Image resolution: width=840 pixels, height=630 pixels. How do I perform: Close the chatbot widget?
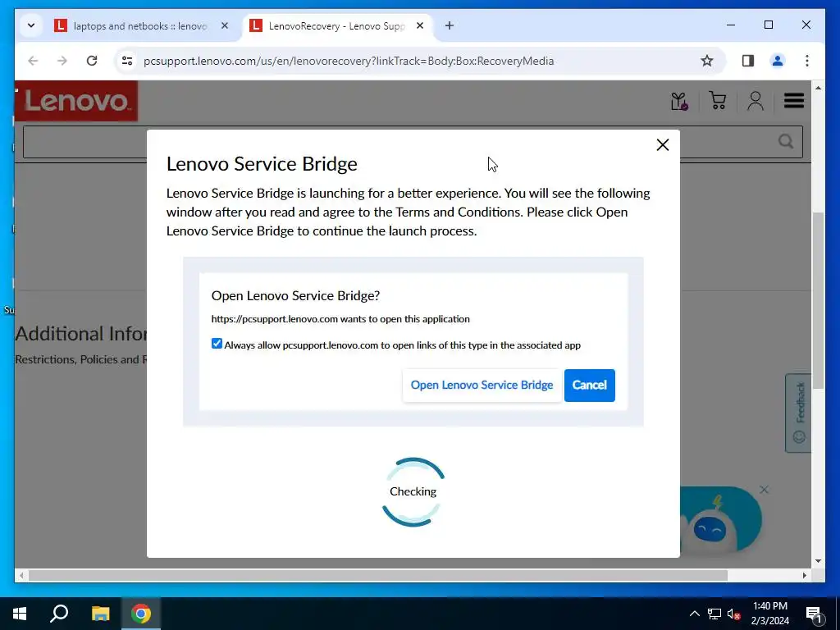coord(764,490)
